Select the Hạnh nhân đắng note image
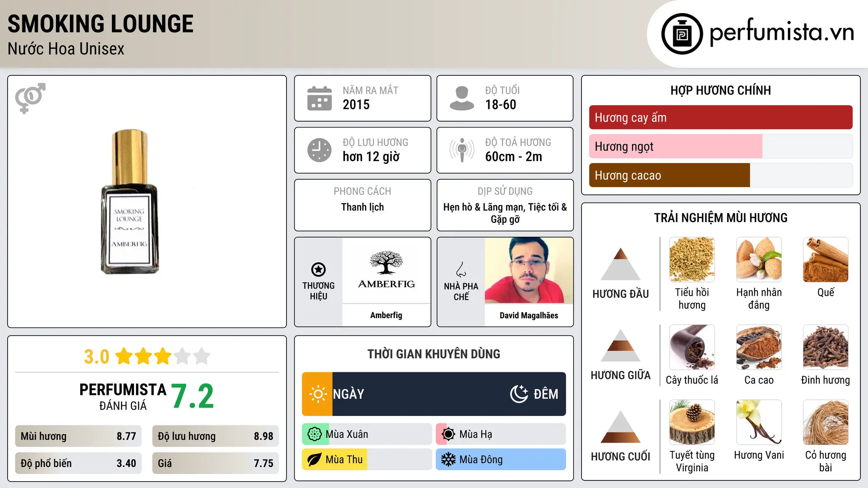The image size is (868, 488). pos(759,260)
